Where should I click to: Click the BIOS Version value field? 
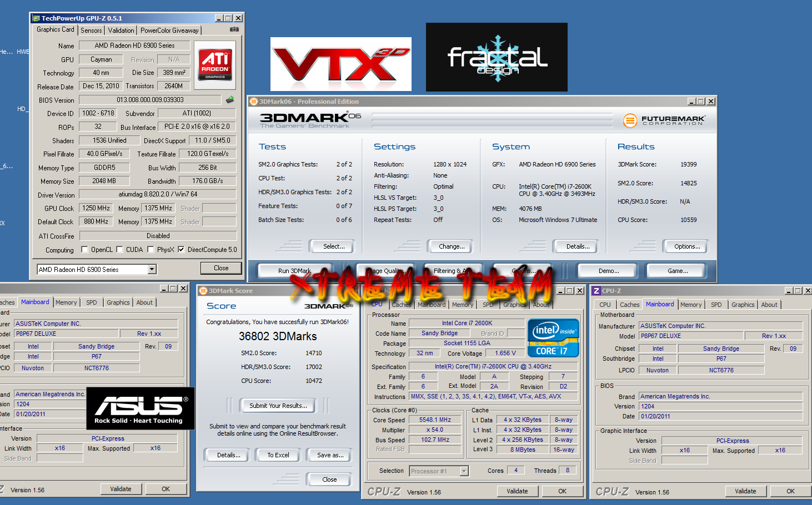(150, 100)
